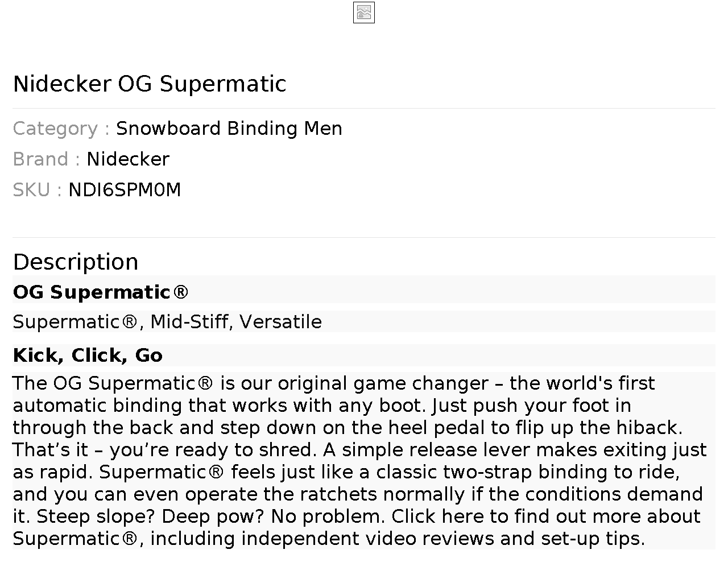Click the gray Brand label
728x562 pixels.
(40, 159)
